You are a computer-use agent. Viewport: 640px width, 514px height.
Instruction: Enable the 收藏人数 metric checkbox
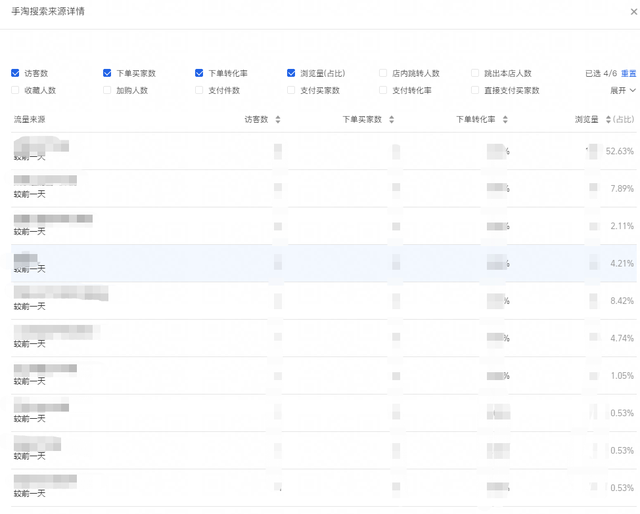click(15, 90)
